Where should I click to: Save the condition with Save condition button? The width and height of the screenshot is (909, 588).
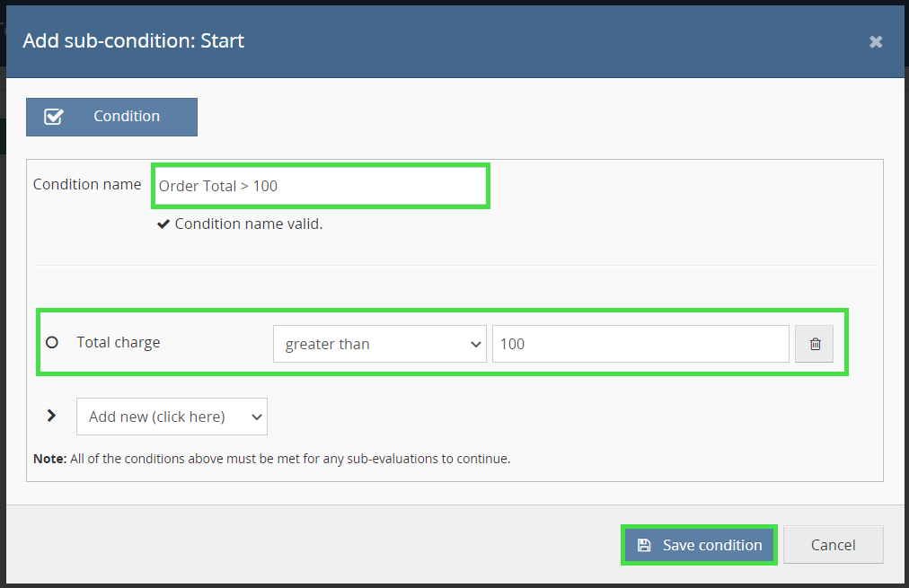pyautogui.click(x=699, y=545)
